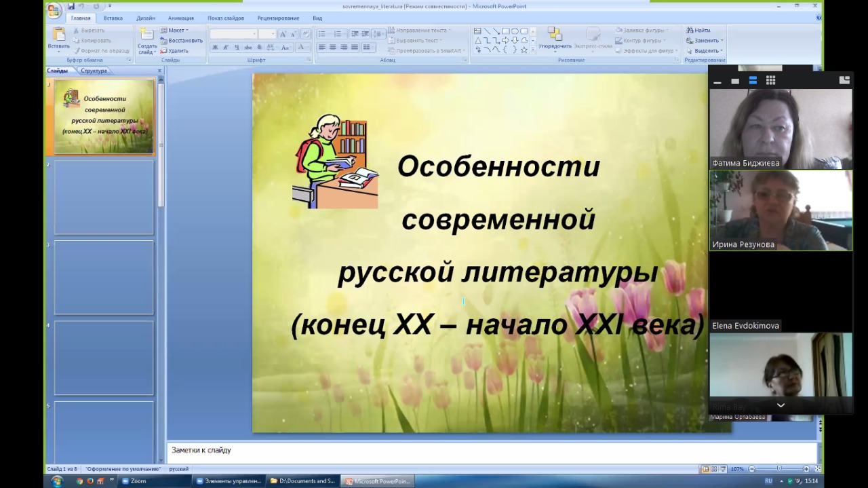Viewport: 868px width, 488px height.
Task: Select the triangle shape in gallery
Action: [x=477, y=41]
